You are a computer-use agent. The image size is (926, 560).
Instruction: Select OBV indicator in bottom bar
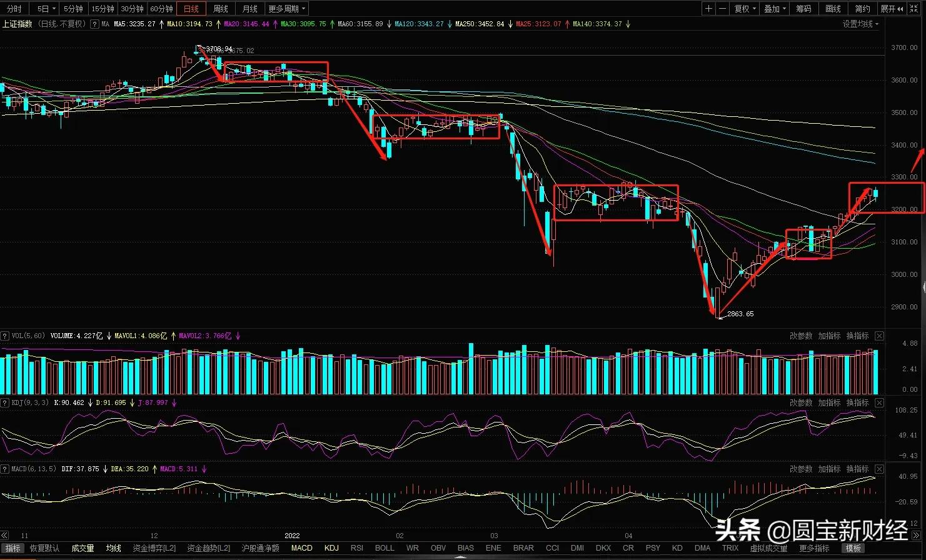pyautogui.click(x=438, y=548)
